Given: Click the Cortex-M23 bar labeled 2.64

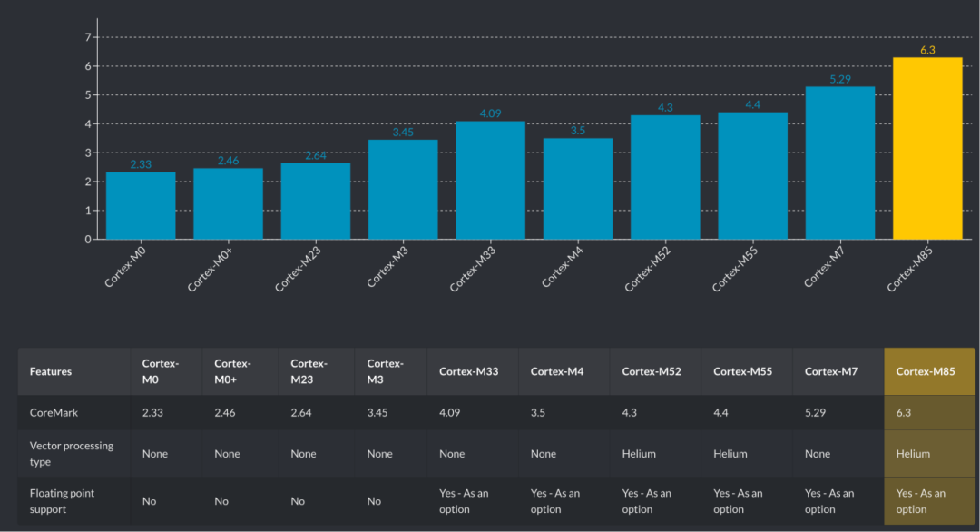Looking at the screenshot, I should 316,202.
